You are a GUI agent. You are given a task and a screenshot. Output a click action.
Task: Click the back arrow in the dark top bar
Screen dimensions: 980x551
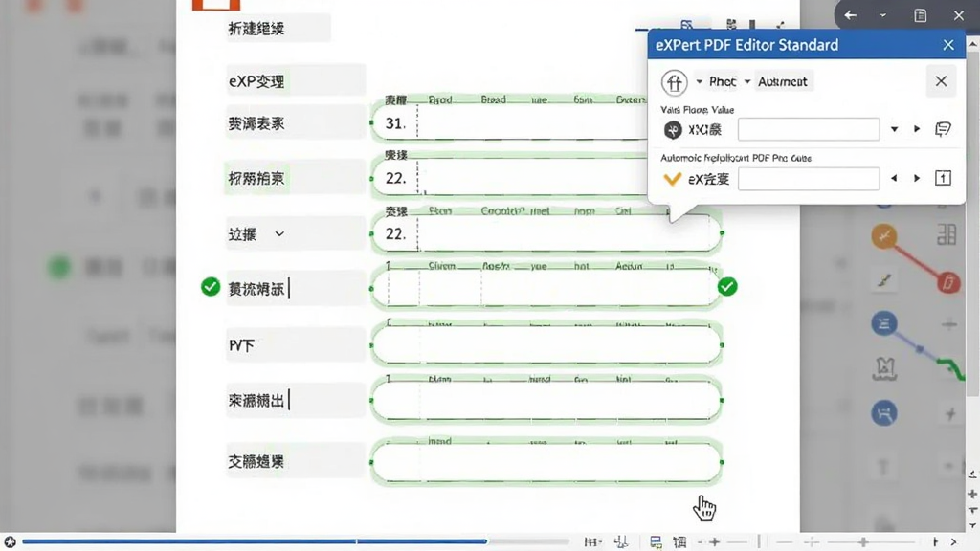coord(850,15)
